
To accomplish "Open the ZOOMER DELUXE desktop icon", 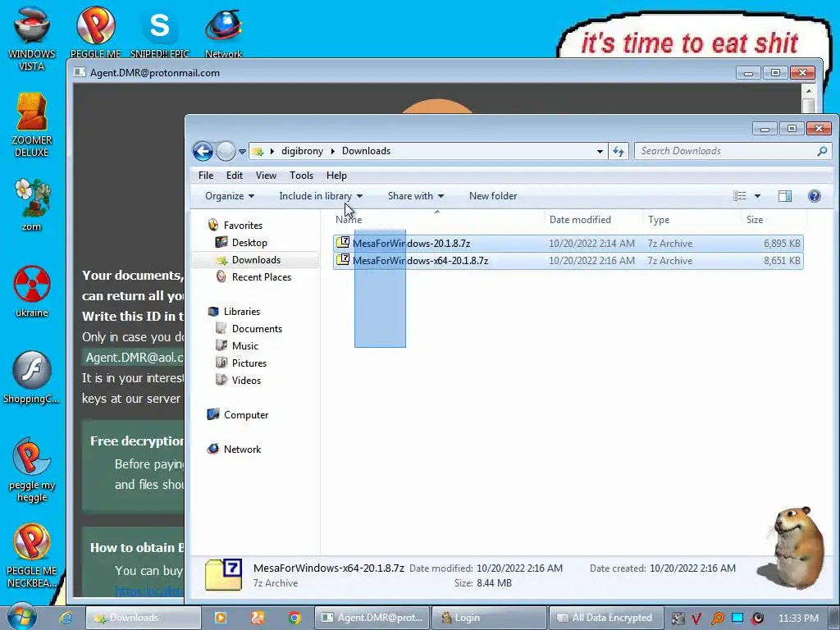I will [32, 125].
